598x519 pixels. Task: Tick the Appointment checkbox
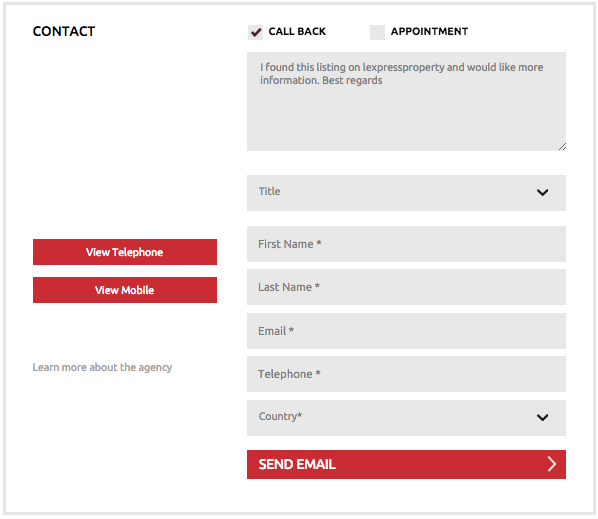point(377,32)
